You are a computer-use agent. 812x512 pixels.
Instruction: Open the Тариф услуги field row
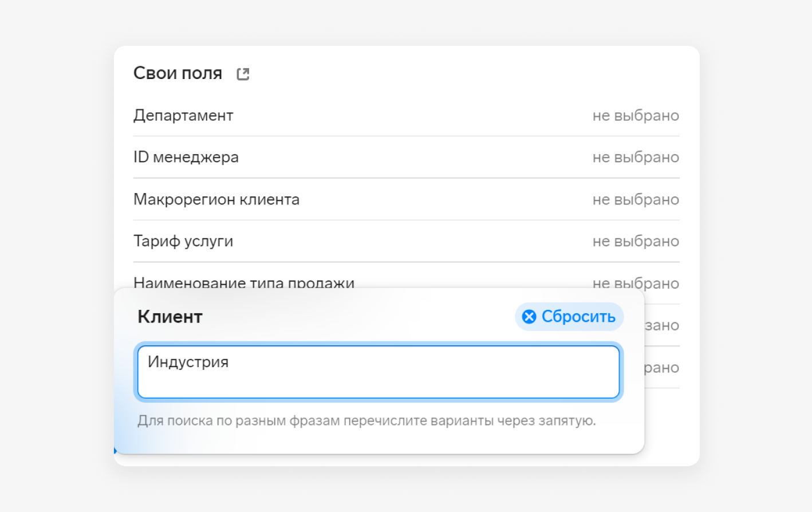[x=407, y=241]
